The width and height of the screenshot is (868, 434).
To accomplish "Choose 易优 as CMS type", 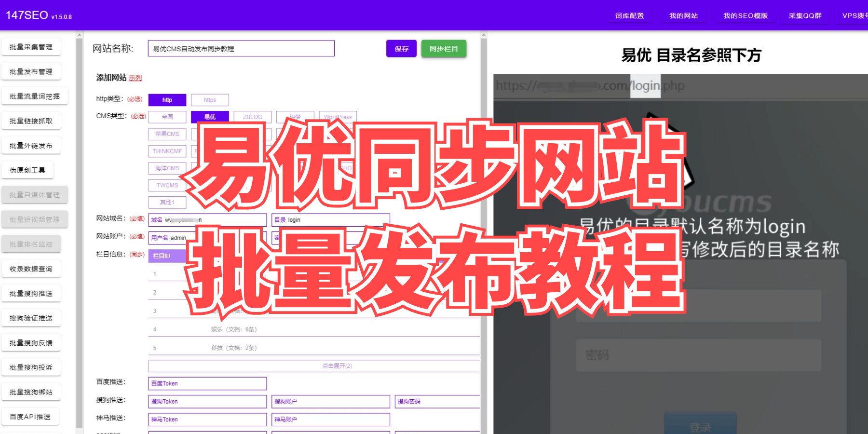I will (210, 117).
